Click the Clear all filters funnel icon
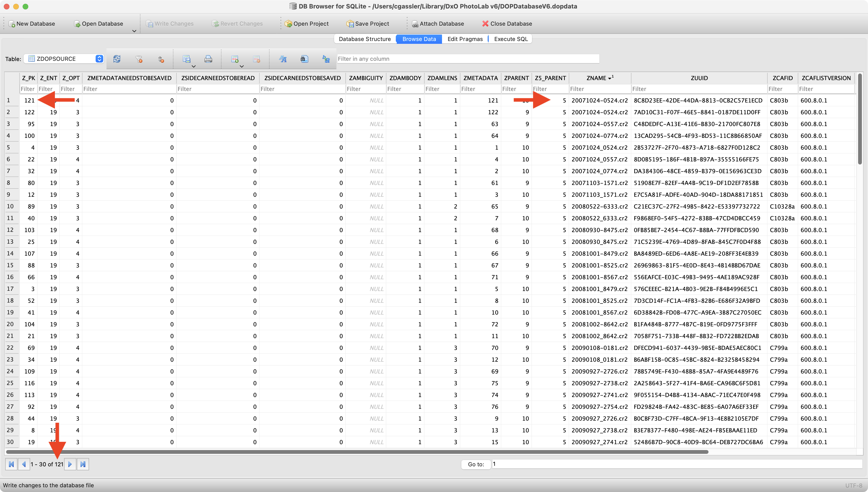This screenshot has width=868, height=492. [x=139, y=59]
